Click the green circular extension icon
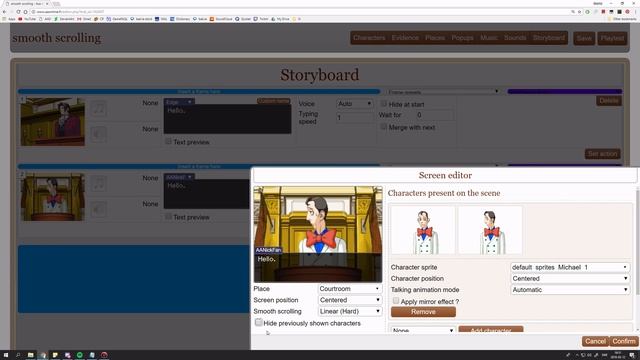Viewport: 640px width, 360px height. point(587,12)
